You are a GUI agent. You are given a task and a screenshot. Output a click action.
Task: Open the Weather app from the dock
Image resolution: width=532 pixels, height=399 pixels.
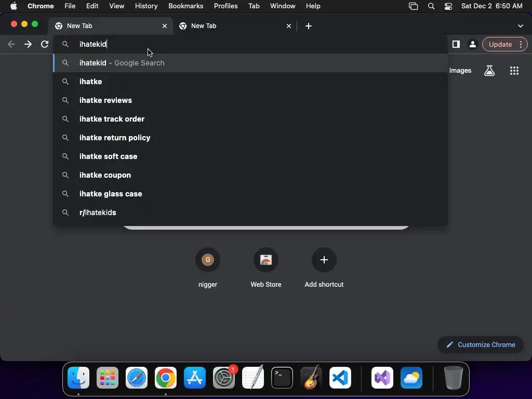click(x=411, y=378)
